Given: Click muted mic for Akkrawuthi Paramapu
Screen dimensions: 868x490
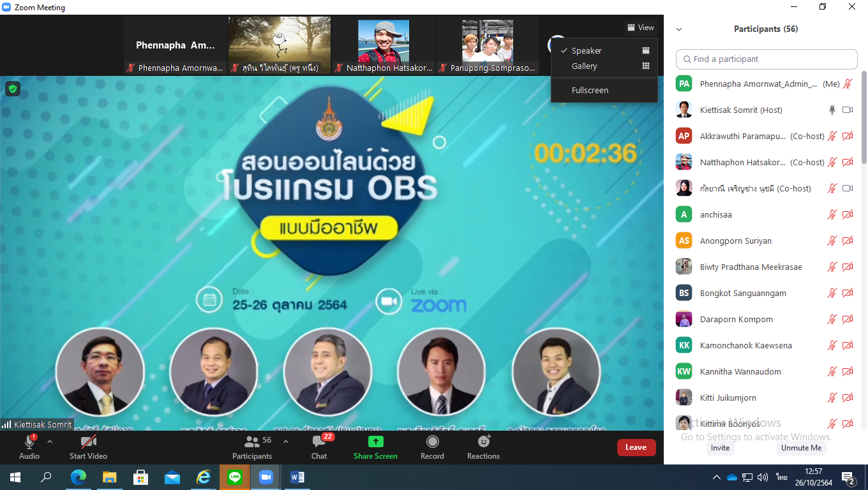Looking at the screenshot, I should pyautogui.click(x=832, y=136).
